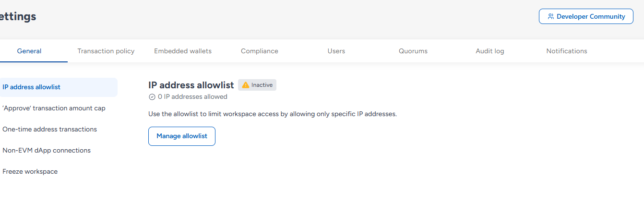The width and height of the screenshot is (644, 202).
Task: Open the Users tab
Action: click(x=336, y=51)
